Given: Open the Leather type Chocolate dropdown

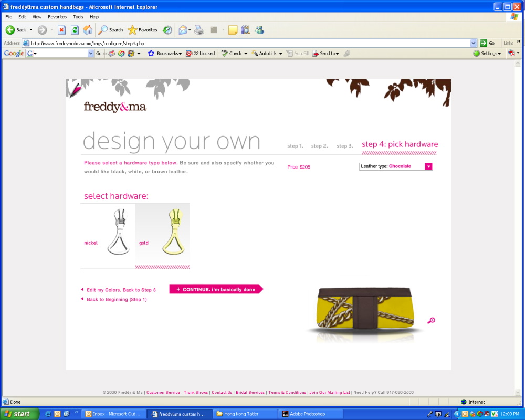Looking at the screenshot, I should click(x=396, y=166).
